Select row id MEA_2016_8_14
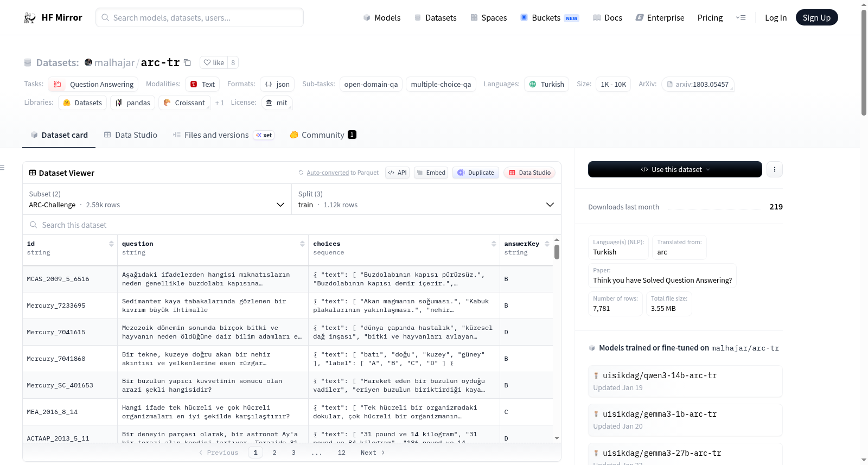The image size is (868, 465). (53, 412)
